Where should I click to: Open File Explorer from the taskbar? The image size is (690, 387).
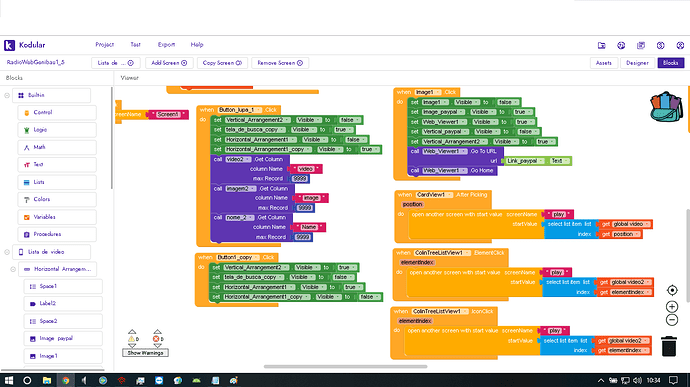(47, 380)
